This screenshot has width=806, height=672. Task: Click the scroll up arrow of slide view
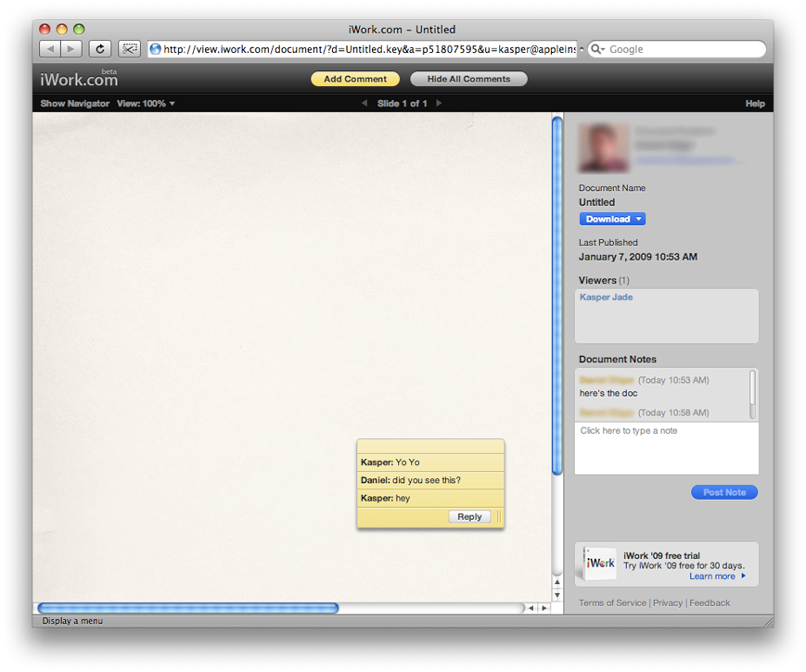557,582
